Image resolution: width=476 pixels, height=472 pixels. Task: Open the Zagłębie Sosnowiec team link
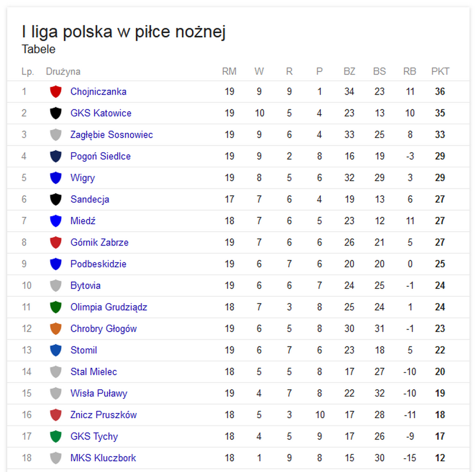(x=111, y=135)
